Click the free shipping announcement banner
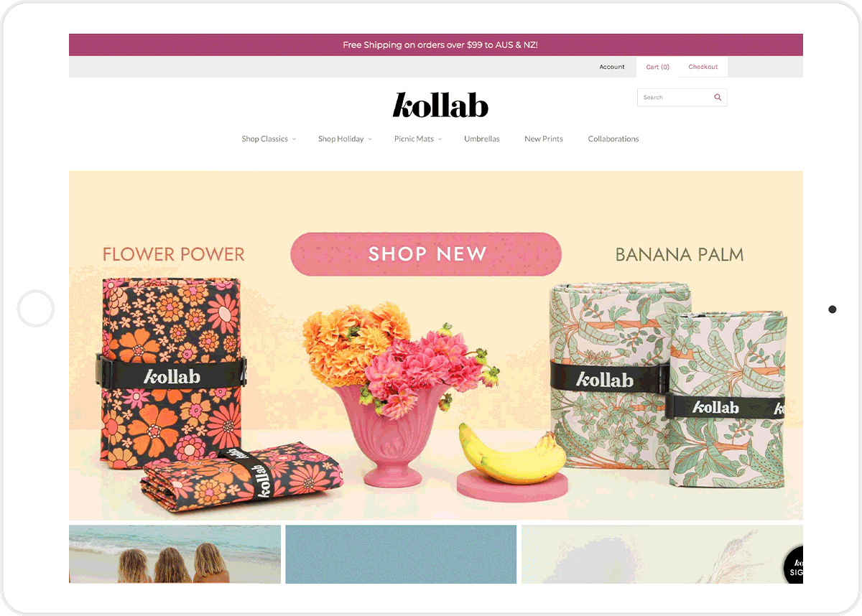 (x=436, y=45)
